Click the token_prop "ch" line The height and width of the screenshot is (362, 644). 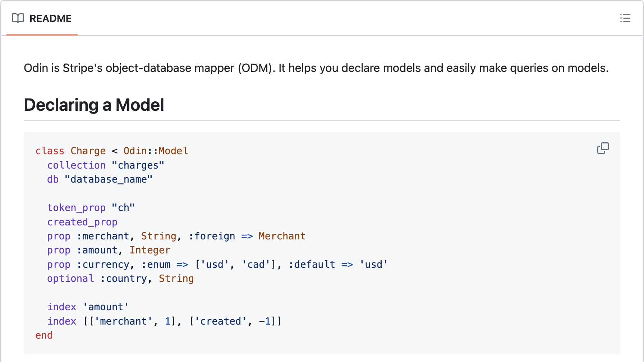coord(91,208)
